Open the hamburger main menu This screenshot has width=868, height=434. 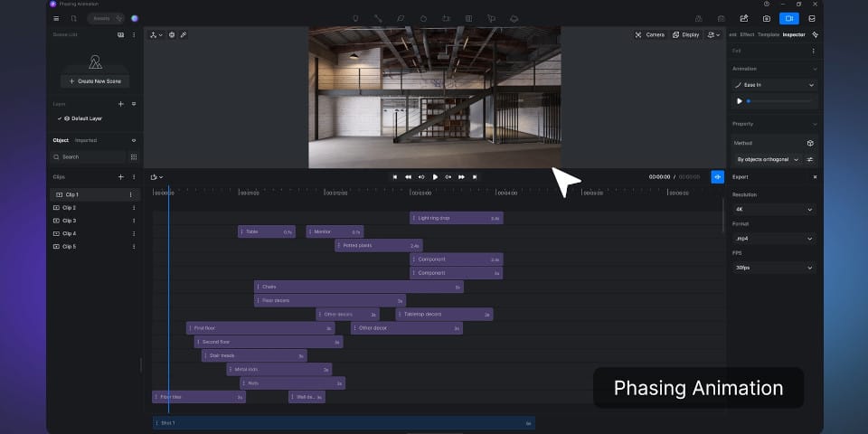coord(56,18)
